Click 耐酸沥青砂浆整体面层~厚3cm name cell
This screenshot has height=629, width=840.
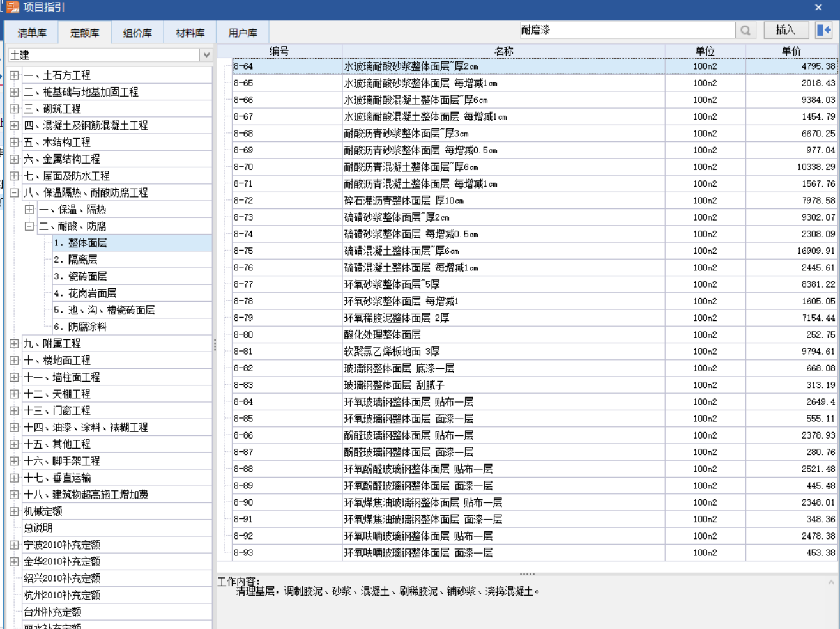point(503,134)
